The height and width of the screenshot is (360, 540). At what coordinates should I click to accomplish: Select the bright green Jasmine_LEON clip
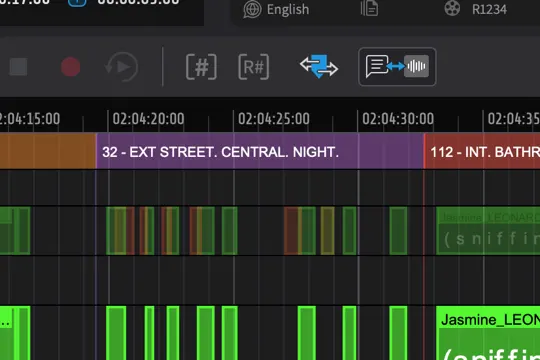point(488,333)
